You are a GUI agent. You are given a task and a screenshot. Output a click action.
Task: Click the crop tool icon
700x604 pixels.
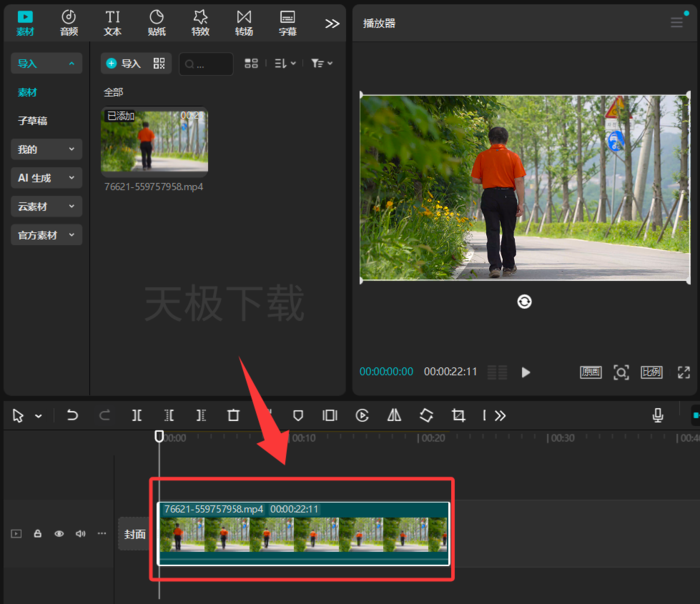458,416
